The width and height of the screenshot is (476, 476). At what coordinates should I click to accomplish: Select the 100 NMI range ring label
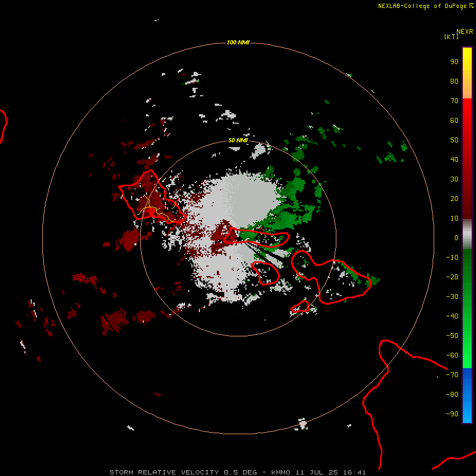238,42
